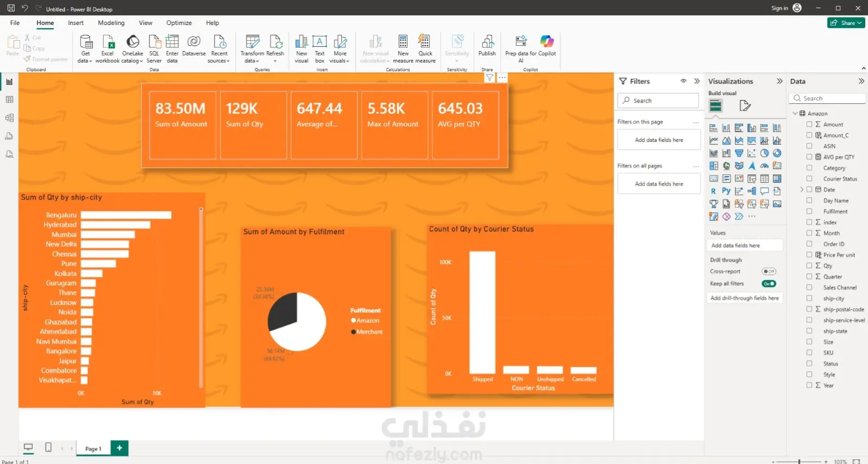Turn on the Cross-report toggle
Viewport: 868px width, 464px height.
pos(769,272)
